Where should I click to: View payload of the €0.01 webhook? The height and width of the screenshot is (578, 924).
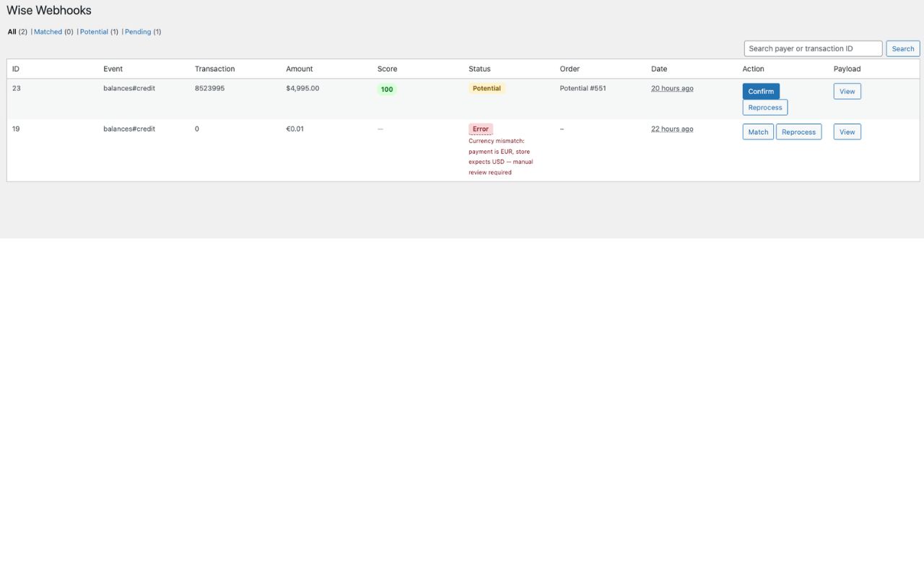[x=847, y=132]
